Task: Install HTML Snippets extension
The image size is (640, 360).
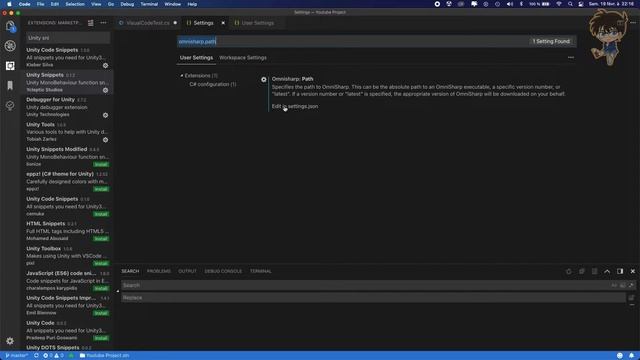Action: [101, 239]
